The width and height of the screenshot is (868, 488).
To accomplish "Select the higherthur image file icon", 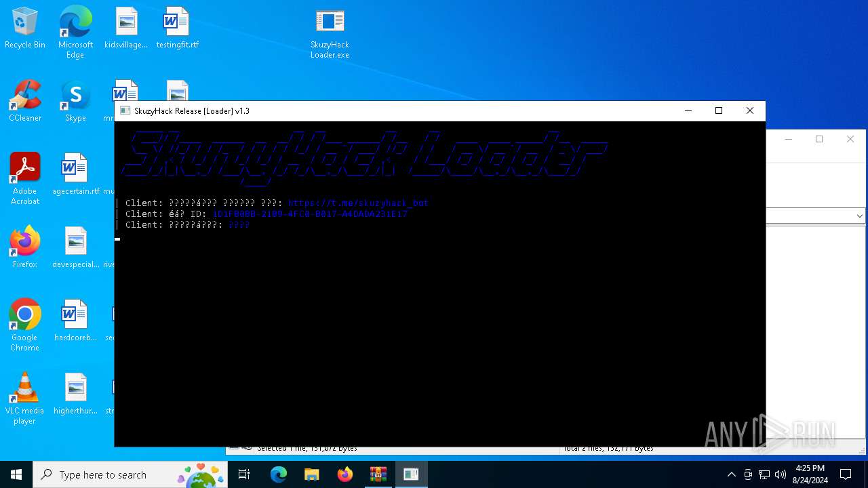I will coord(75,394).
